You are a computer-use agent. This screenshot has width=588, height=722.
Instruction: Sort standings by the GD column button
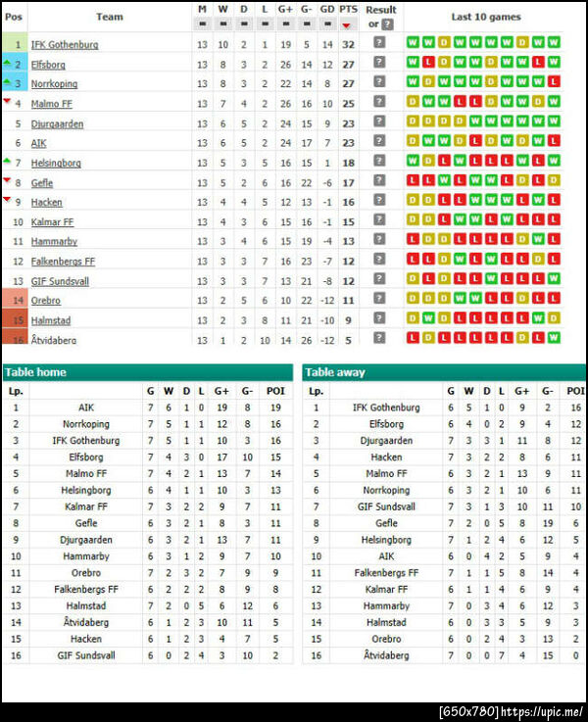point(327,24)
